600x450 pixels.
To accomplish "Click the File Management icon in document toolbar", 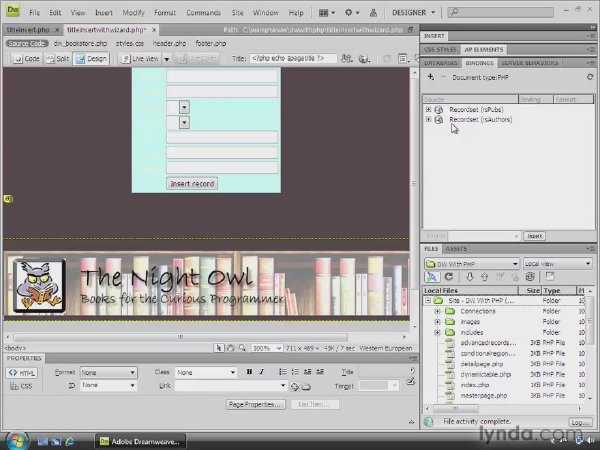I will (x=347, y=59).
